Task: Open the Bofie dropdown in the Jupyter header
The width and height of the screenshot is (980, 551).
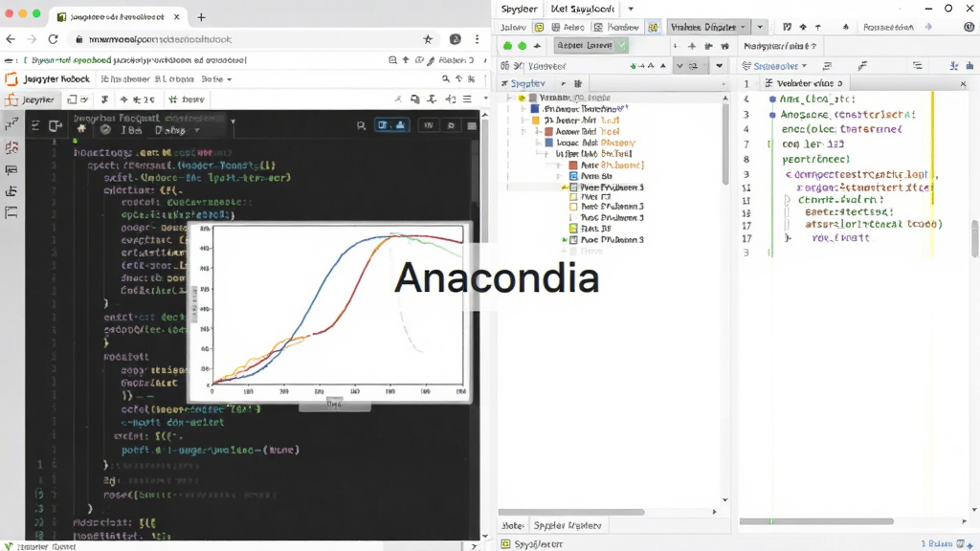Action: [217, 79]
